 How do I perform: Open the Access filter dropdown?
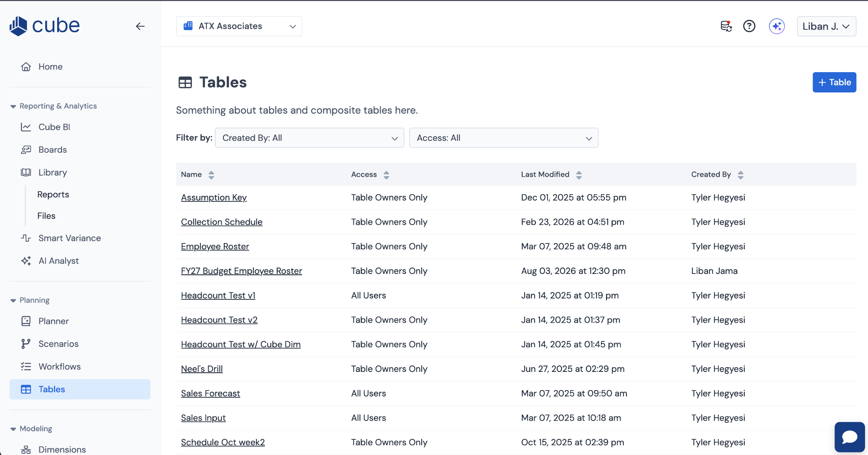(504, 138)
